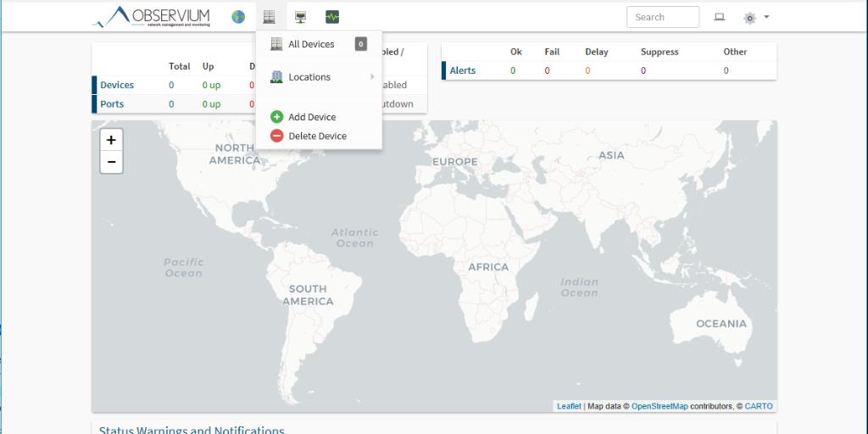
Task: Click the 'Status Warnings and Notifications' heading
Action: pos(192,430)
